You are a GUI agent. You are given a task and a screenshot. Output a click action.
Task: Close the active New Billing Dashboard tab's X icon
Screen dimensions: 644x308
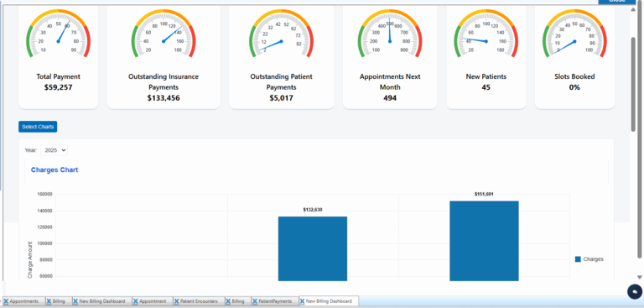[x=302, y=301]
